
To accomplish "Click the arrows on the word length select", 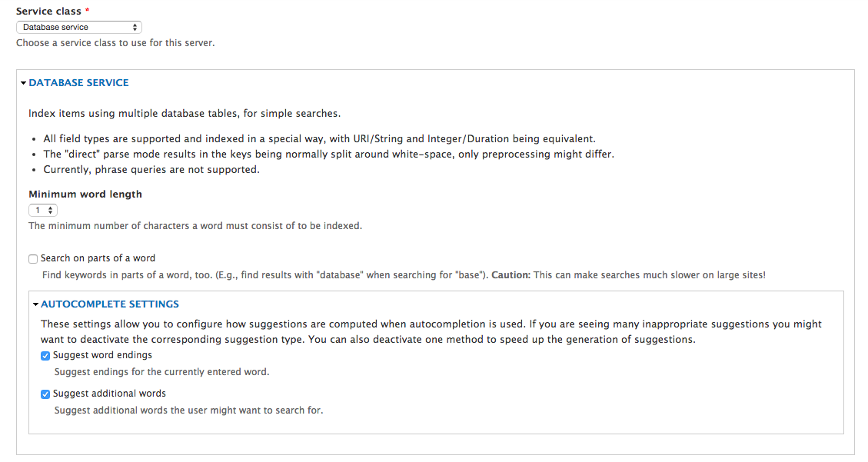I will [x=51, y=210].
